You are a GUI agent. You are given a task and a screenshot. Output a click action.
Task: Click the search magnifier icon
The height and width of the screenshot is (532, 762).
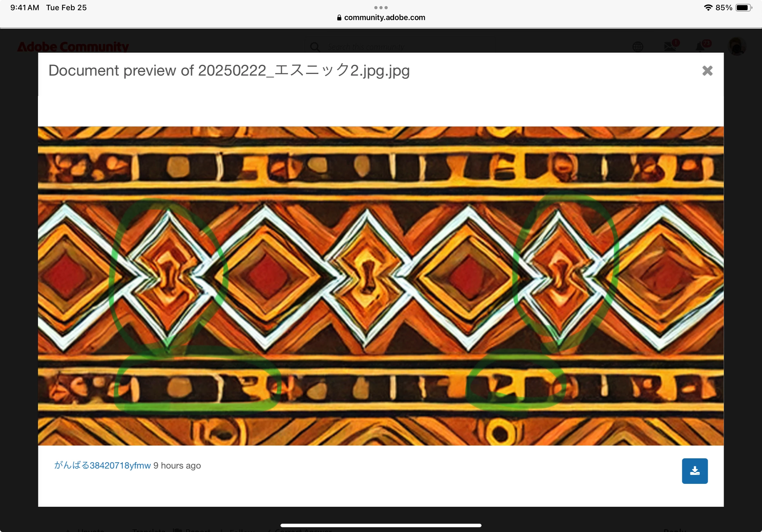315,47
